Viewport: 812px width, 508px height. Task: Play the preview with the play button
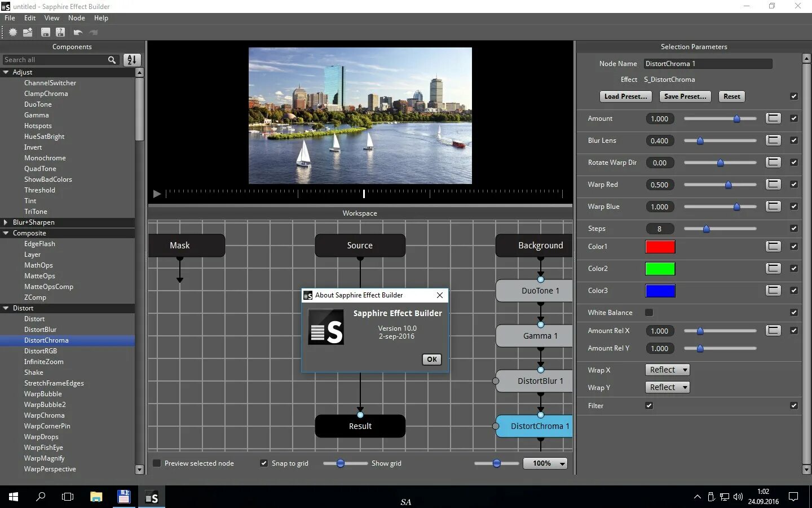tap(157, 194)
